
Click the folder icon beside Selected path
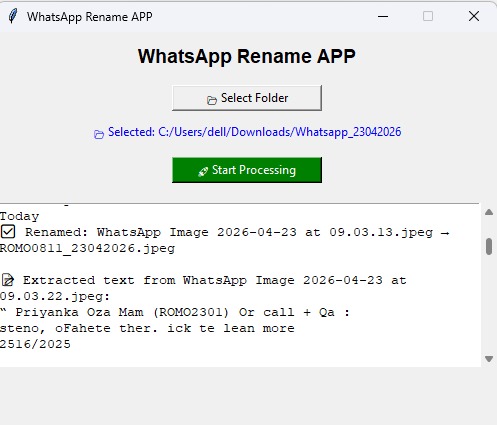point(99,134)
